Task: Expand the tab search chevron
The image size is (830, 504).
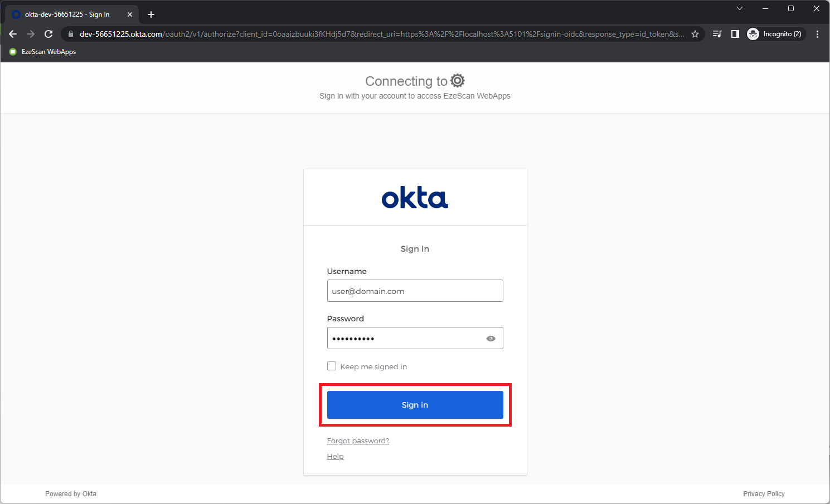Action: (x=740, y=8)
